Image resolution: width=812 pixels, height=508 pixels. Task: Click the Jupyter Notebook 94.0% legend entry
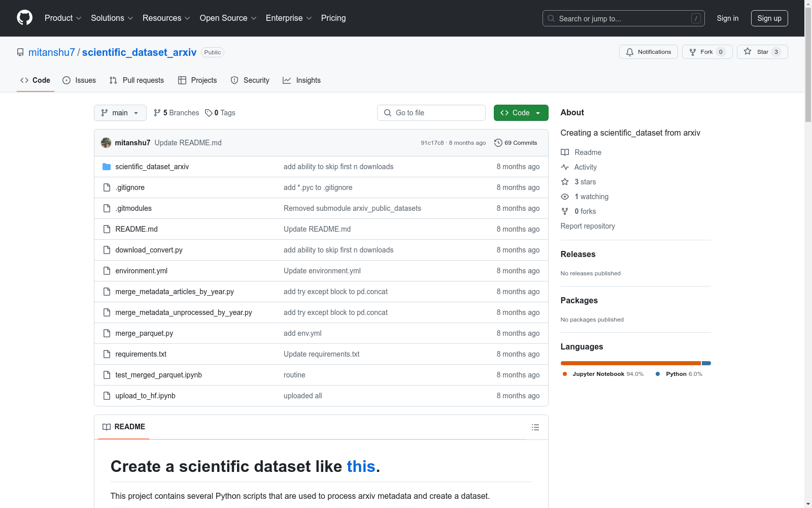click(603, 374)
